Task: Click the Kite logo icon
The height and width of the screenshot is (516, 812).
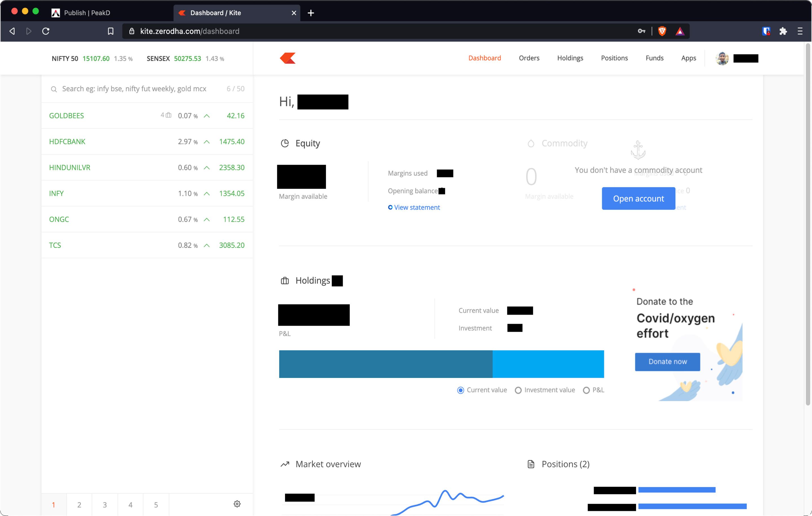Action: [288, 58]
